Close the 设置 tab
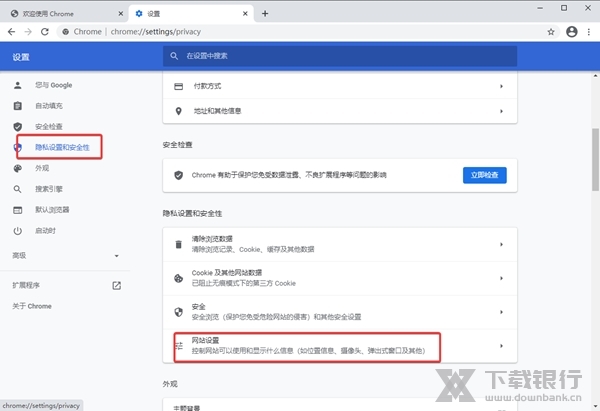 click(245, 14)
